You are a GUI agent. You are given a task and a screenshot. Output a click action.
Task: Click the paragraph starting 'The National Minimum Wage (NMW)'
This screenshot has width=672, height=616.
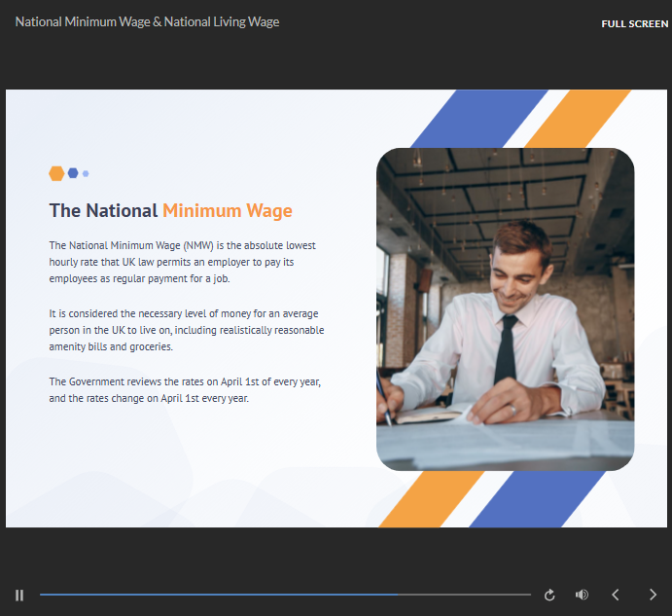(182, 262)
